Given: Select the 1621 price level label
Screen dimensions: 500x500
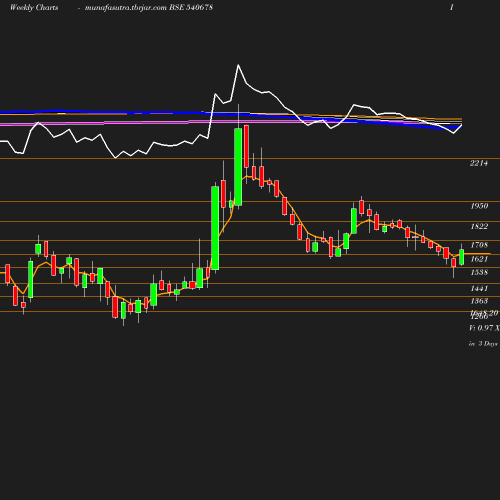Looking at the screenshot, I should [479, 259].
